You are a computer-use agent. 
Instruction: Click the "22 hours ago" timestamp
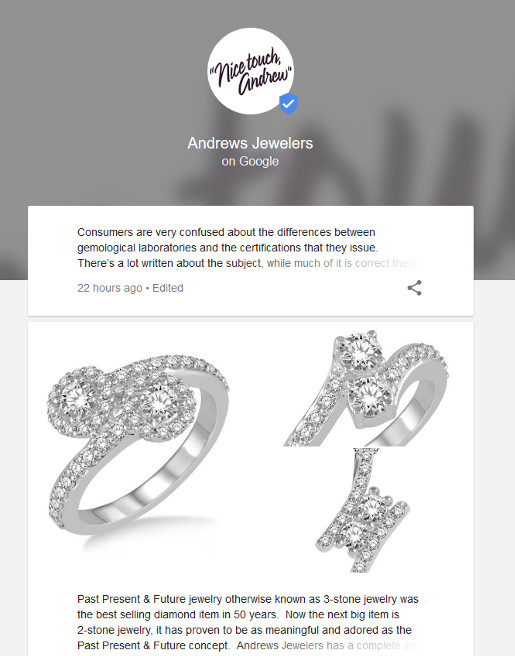[110, 288]
